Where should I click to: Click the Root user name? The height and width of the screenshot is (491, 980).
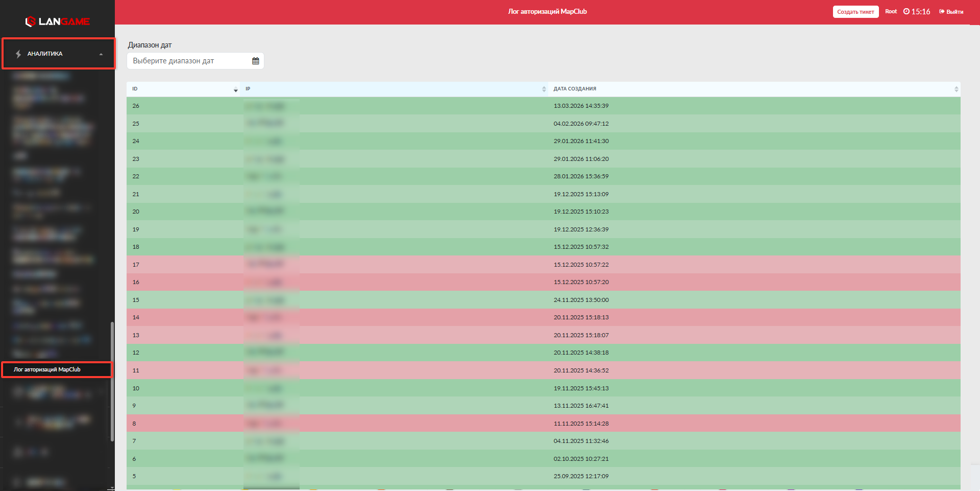coord(891,11)
